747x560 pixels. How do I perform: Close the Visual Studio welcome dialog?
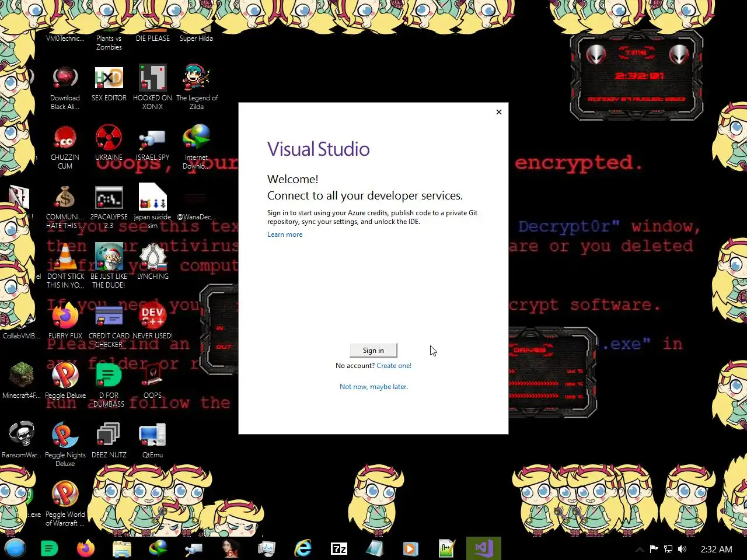coord(499,112)
